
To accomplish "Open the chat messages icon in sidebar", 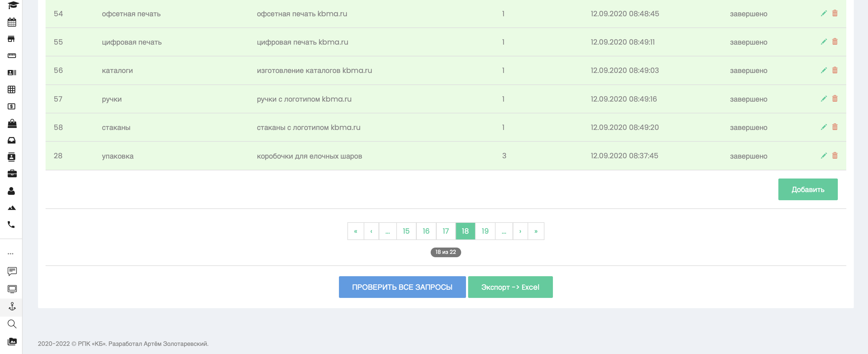I will 12,271.
